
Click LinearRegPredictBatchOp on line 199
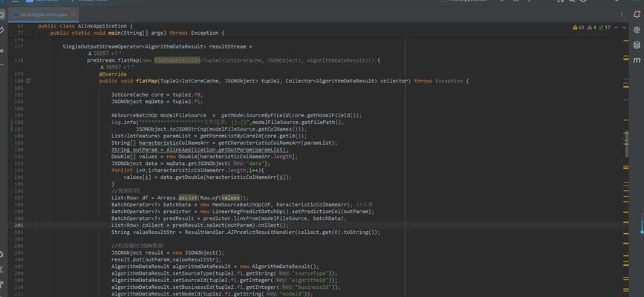247,212
